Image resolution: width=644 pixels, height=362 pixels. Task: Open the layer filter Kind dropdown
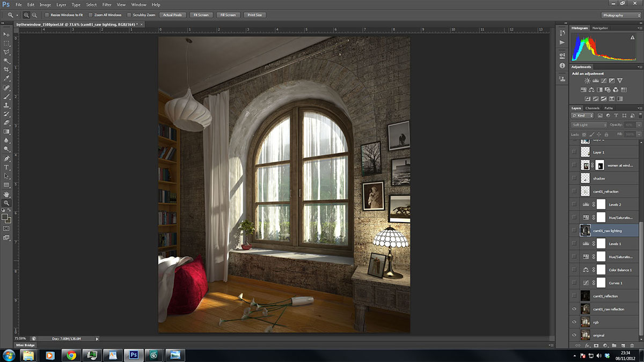tap(582, 116)
